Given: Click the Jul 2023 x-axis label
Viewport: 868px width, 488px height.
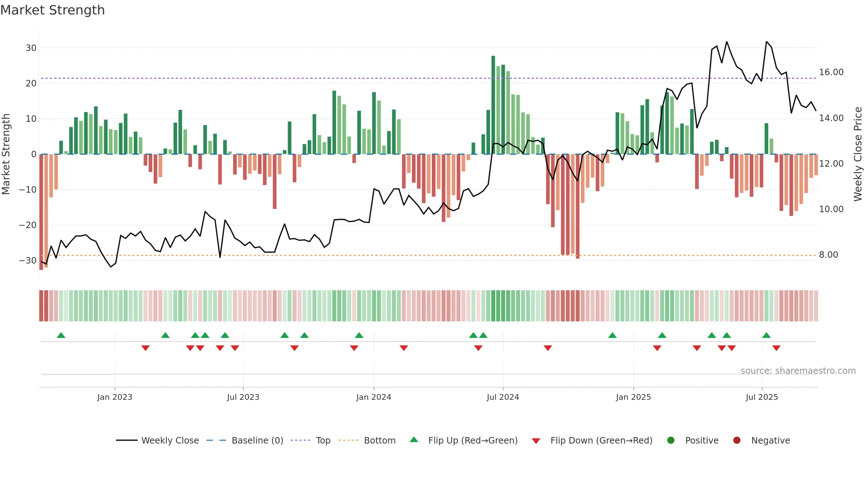Looking at the screenshot, I should point(243,397).
